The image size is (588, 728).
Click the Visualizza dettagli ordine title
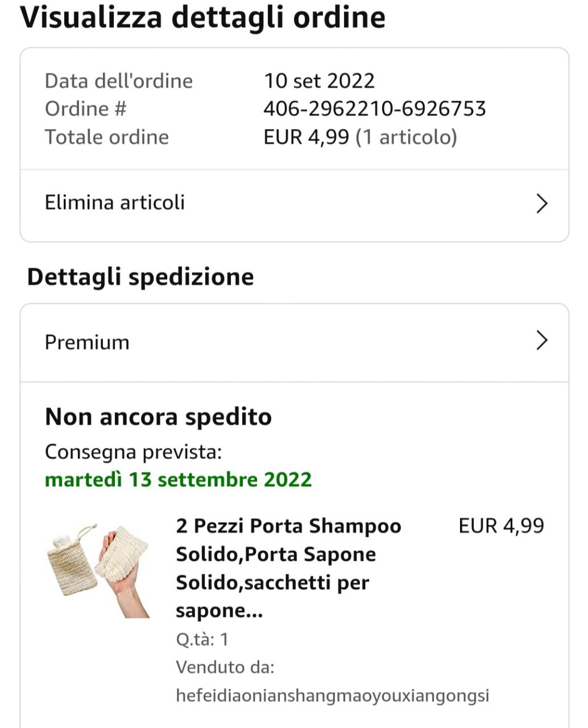203,17
